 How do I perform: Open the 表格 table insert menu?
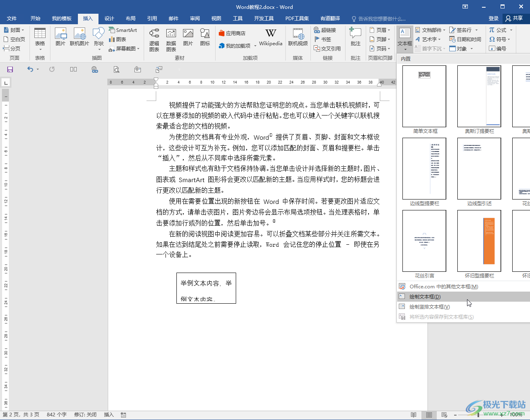(40, 40)
